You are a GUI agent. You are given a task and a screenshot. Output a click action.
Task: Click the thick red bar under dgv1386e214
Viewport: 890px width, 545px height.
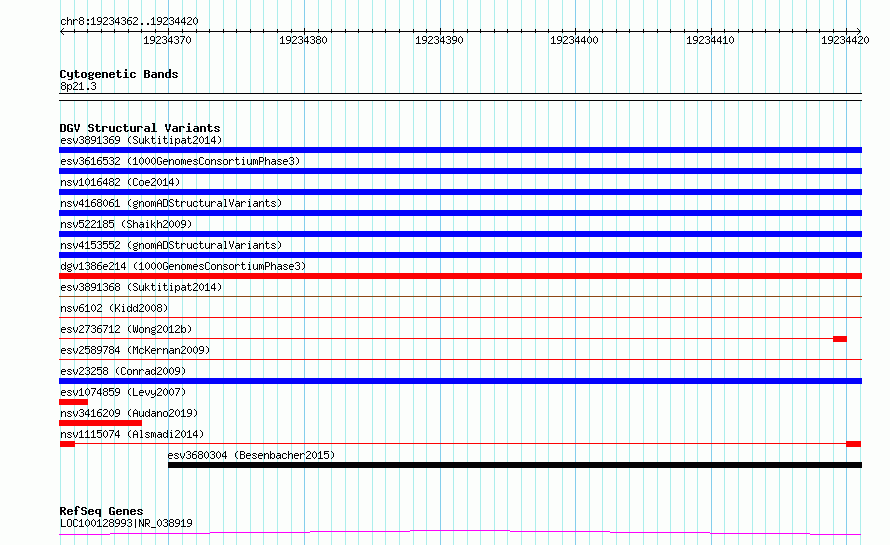(x=460, y=276)
